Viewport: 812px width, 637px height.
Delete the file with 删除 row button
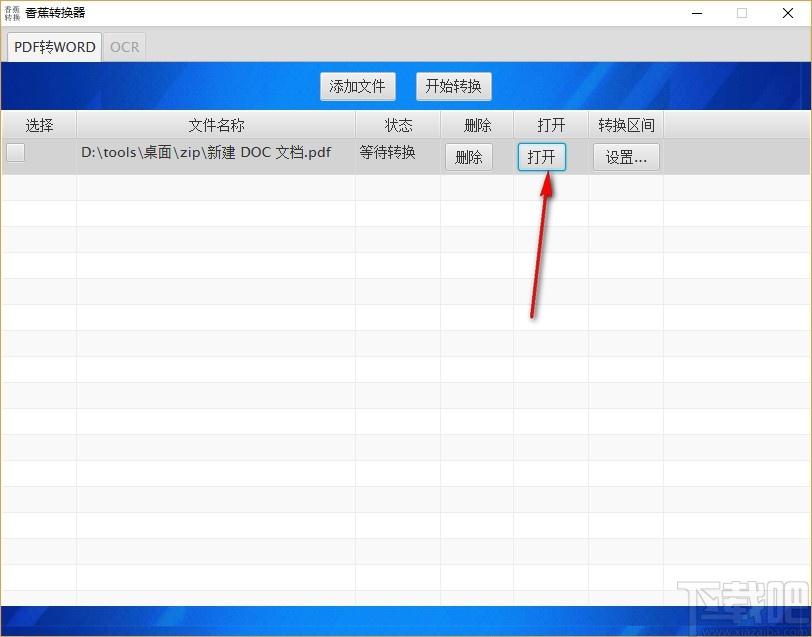pyautogui.click(x=469, y=157)
